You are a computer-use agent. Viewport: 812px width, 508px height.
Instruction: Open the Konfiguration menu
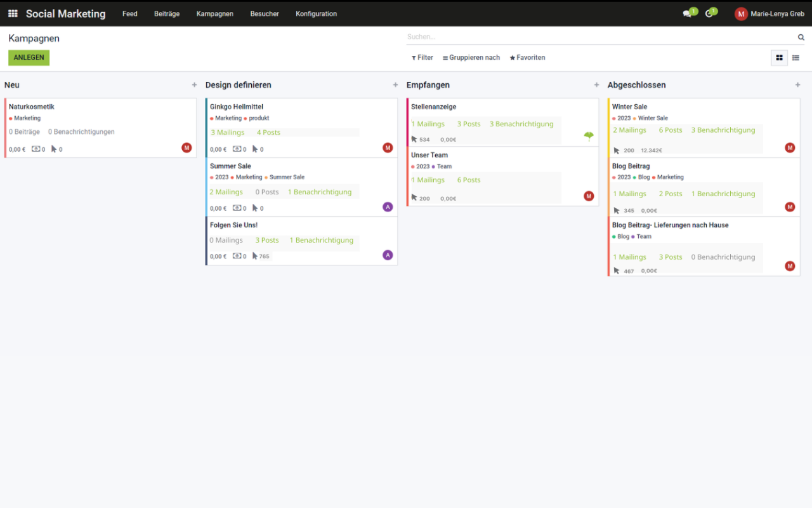click(x=316, y=14)
